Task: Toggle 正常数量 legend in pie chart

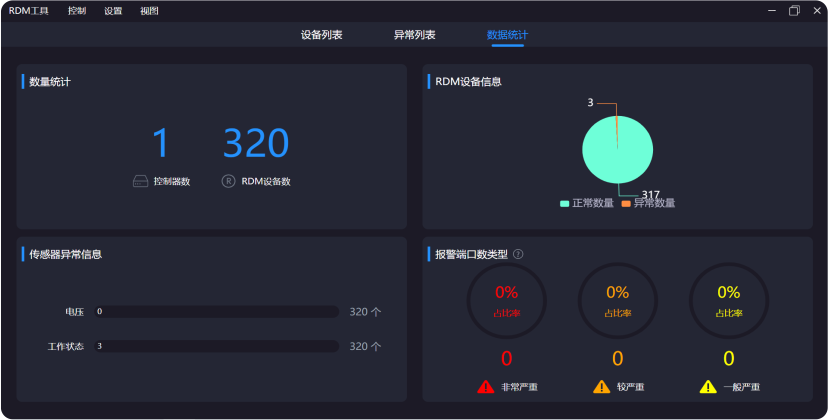Action: (587, 203)
